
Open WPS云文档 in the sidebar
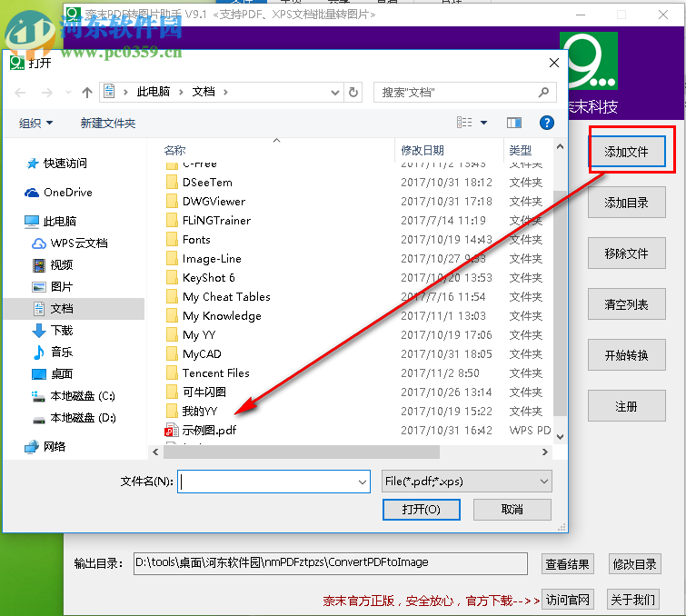pyautogui.click(x=70, y=243)
